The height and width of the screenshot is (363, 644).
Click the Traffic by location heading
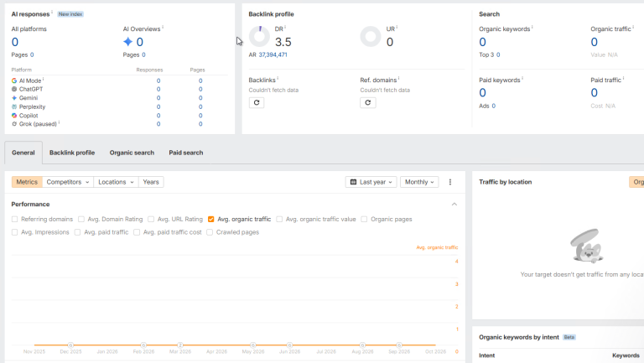505,182
